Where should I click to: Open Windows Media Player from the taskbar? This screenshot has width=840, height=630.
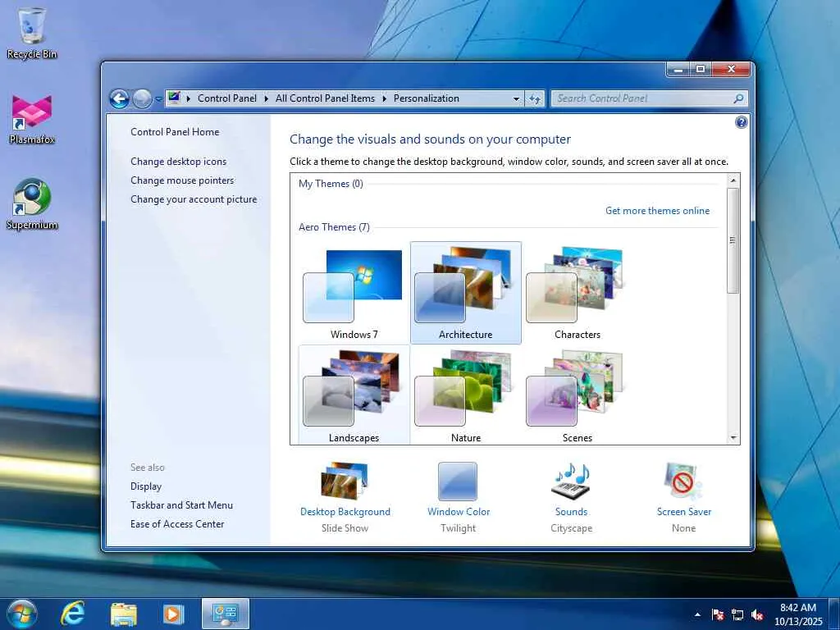point(173,614)
